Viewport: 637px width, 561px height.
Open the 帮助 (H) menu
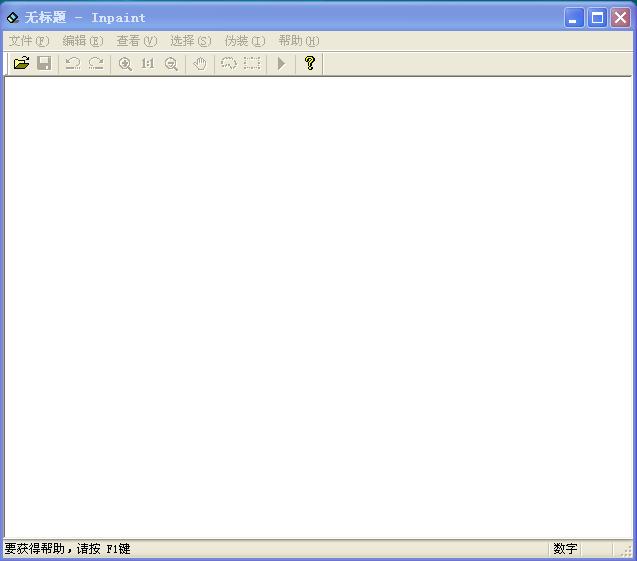pos(298,41)
